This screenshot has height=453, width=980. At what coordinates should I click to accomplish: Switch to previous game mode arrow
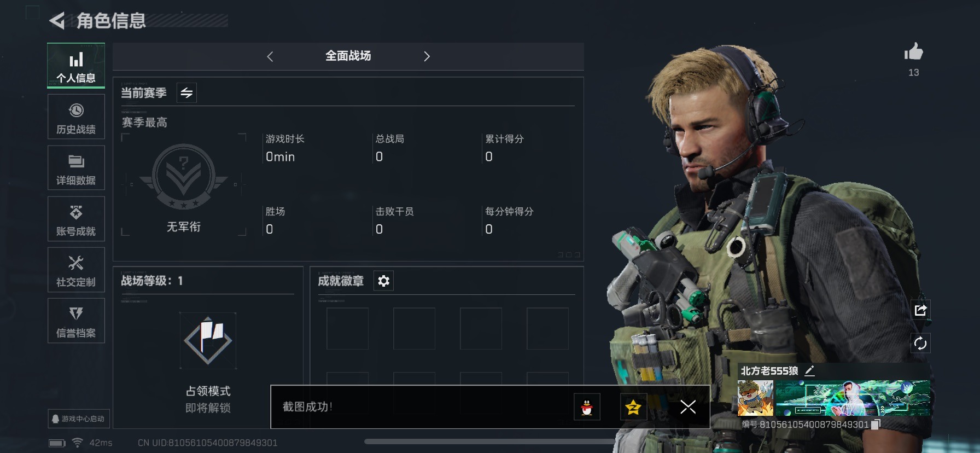coord(270,56)
